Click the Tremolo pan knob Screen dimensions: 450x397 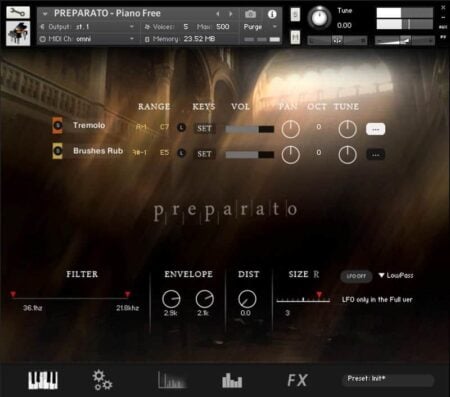(290, 129)
